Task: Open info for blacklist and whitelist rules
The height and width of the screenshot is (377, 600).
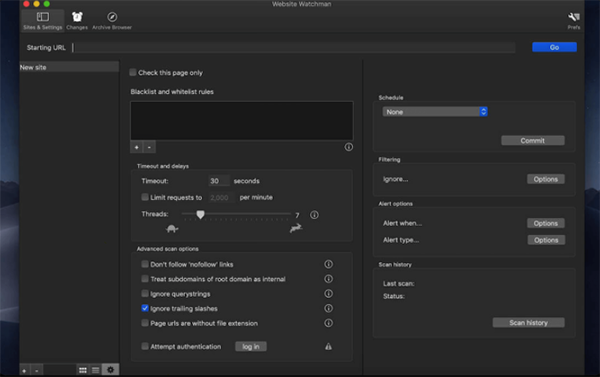Action: (x=348, y=147)
